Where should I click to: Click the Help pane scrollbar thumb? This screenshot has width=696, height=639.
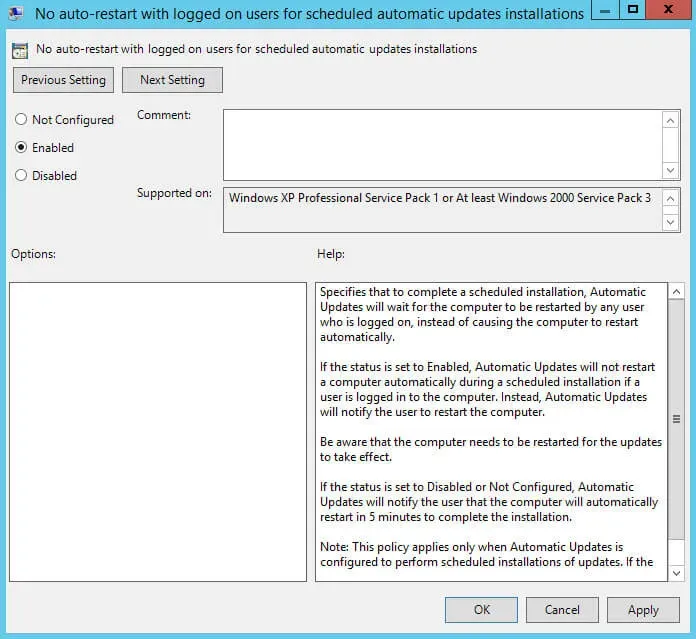pyautogui.click(x=676, y=419)
